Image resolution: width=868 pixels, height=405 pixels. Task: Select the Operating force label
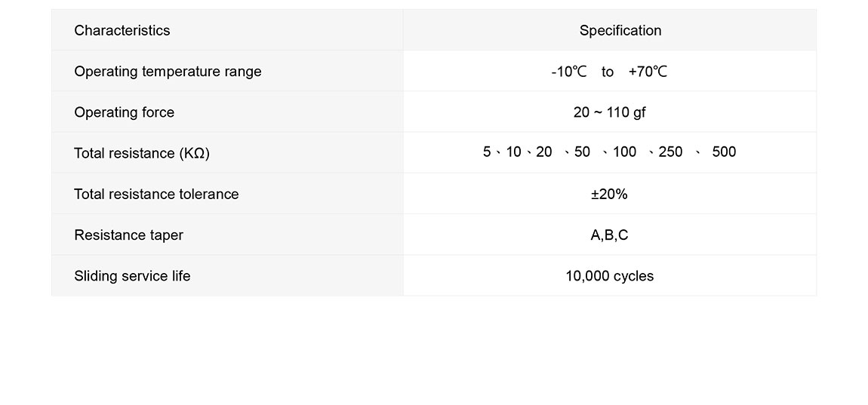(124, 112)
